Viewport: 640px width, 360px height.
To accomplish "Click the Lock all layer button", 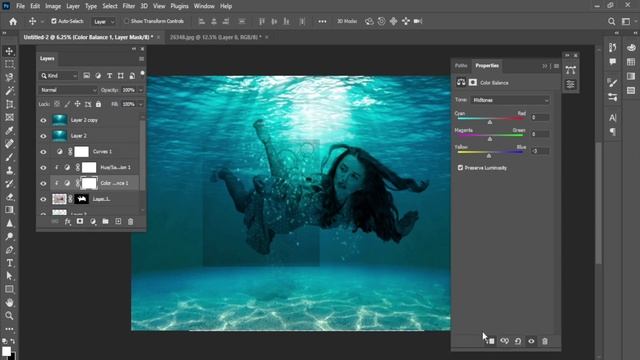I will tap(98, 104).
